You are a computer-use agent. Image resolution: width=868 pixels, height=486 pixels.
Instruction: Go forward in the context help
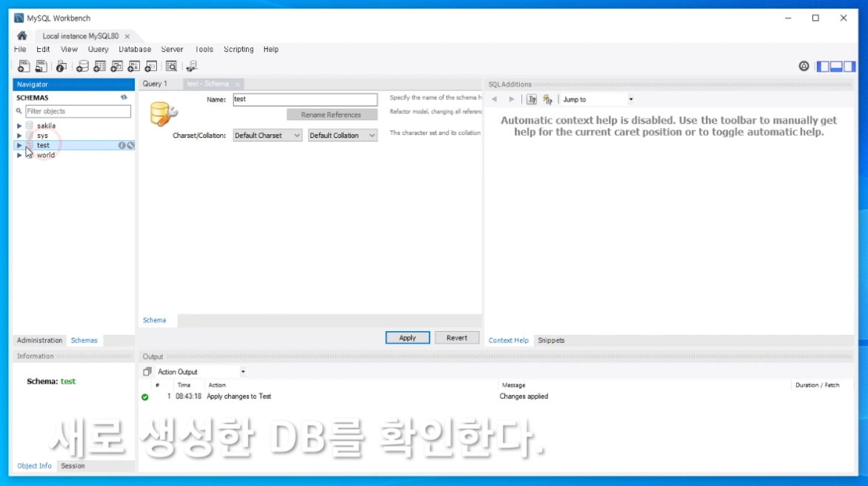click(512, 99)
